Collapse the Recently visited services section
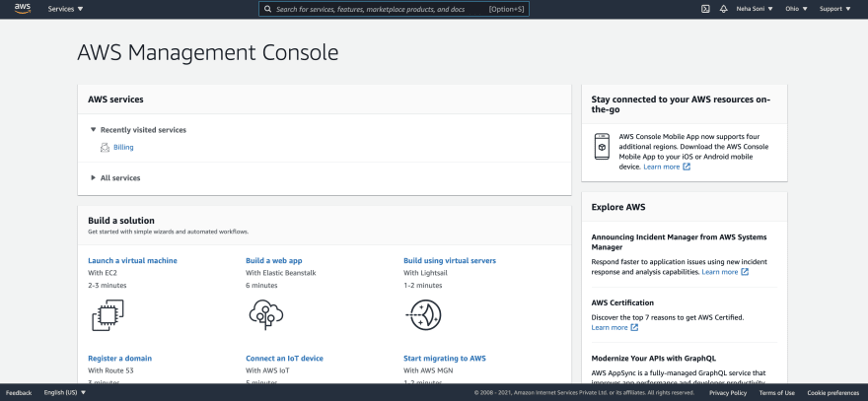This screenshot has height=401, width=868. [x=138, y=130]
